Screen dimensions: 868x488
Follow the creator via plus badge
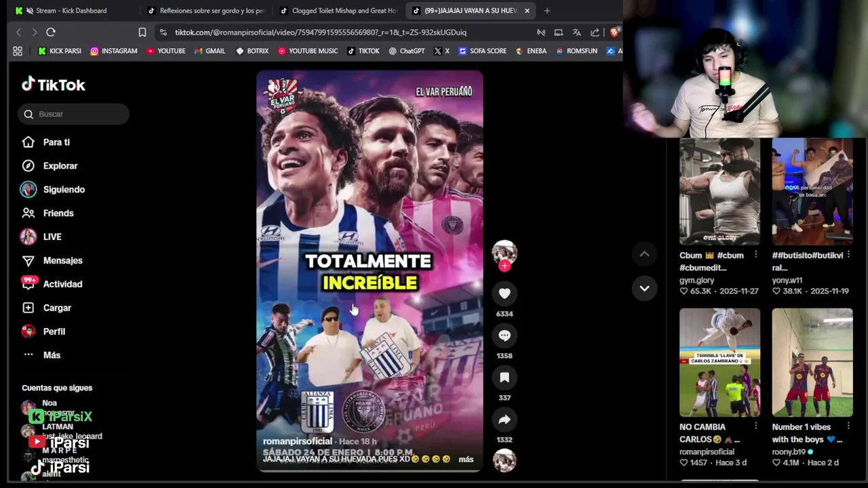tap(505, 266)
